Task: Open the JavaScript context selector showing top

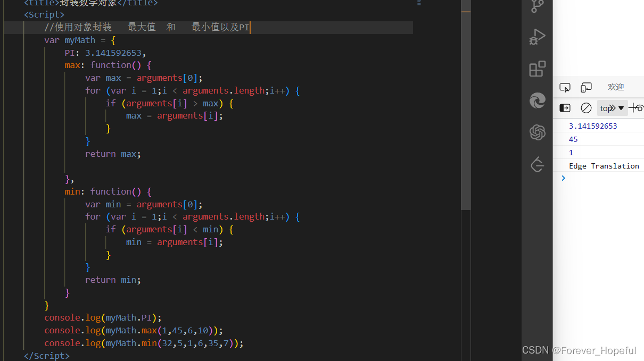Action: pos(612,107)
